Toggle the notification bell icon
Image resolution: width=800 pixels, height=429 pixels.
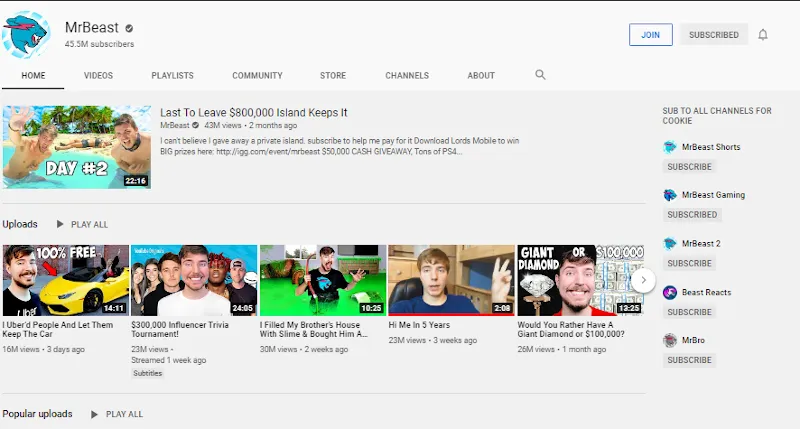coord(763,35)
